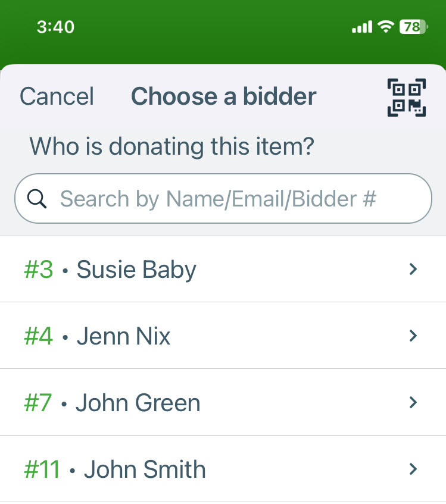
Task: Cancel choosing a bidder
Action: coord(57,96)
